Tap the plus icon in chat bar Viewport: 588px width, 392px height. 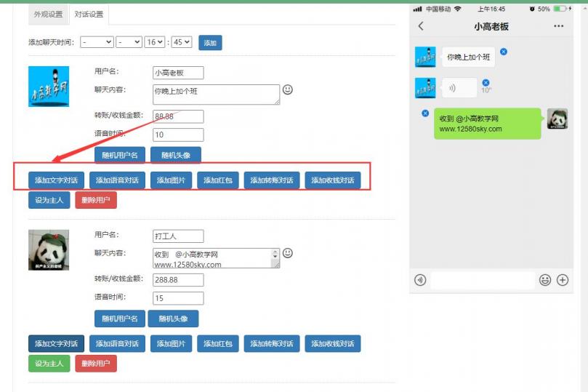(x=562, y=280)
